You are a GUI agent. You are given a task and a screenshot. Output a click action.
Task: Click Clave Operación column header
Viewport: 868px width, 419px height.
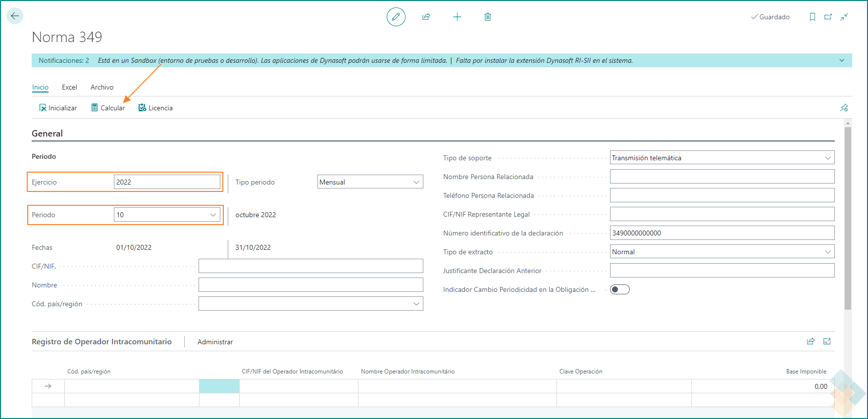(x=581, y=372)
